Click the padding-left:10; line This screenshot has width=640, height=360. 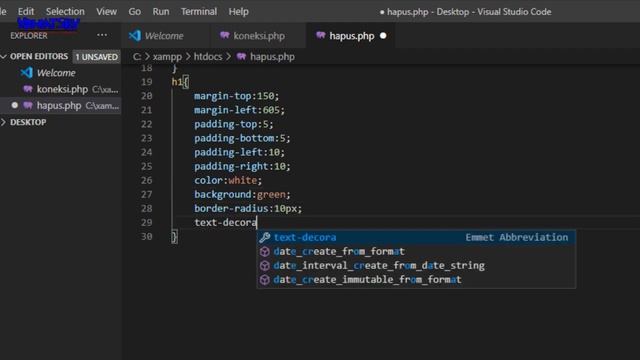pos(239,152)
